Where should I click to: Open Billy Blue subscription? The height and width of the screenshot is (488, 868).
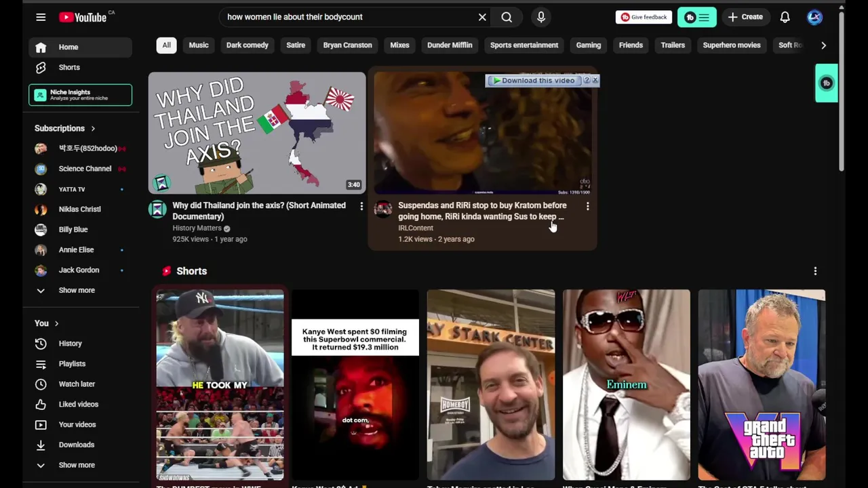tap(80, 230)
